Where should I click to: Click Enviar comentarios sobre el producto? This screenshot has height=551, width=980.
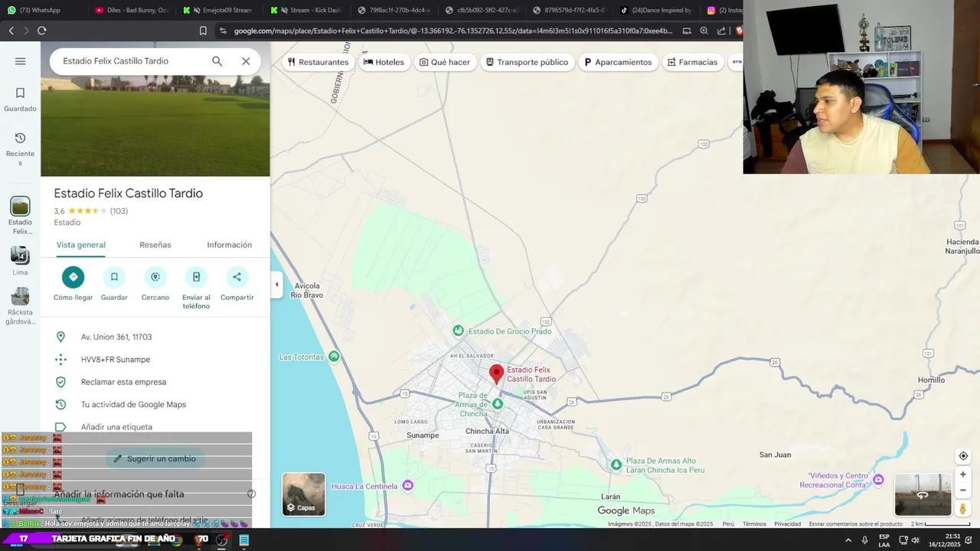pyautogui.click(x=855, y=524)
